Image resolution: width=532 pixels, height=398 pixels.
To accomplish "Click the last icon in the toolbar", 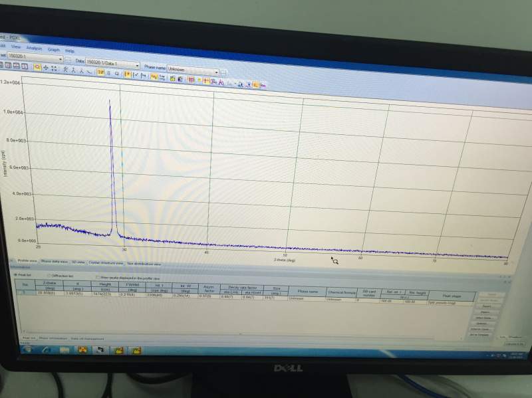I will click(263, 86).
